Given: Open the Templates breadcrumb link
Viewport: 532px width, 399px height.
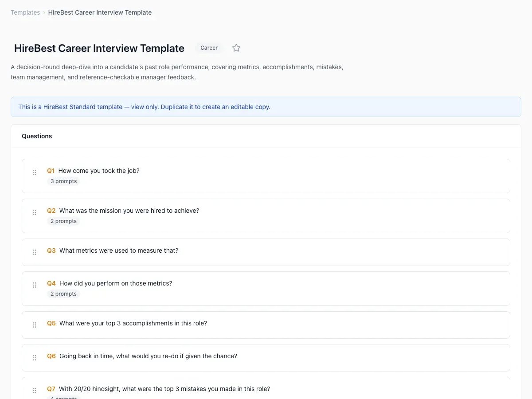Looking at the screenshot, I should (25, 12).
